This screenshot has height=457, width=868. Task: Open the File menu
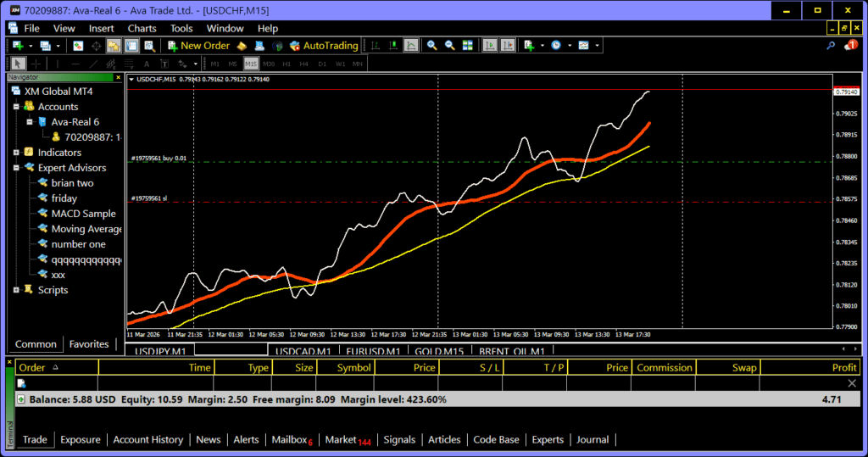(31, 28)
